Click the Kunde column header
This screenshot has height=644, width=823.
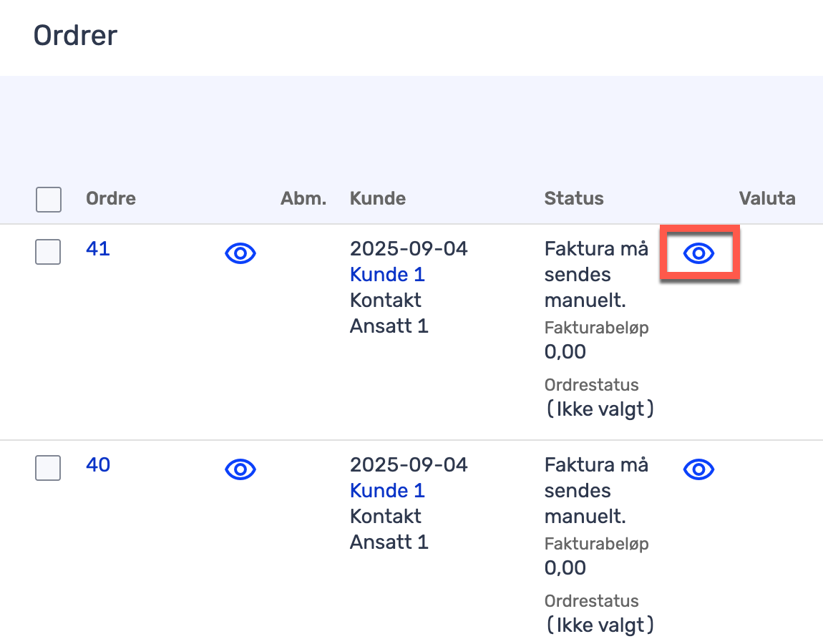click(x=378, y=199)
